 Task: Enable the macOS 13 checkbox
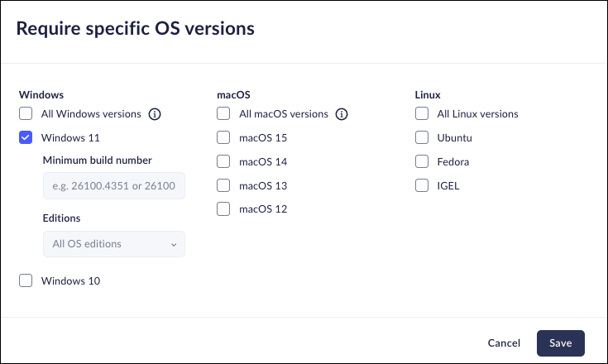click(x=223, y=185)
